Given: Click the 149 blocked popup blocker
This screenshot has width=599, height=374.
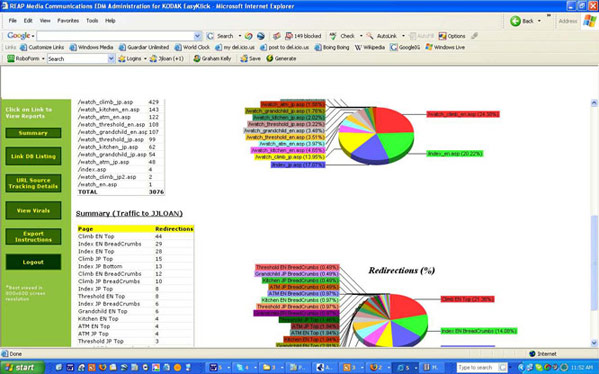Looking at the screenshot, I should (x=303, y=36).
